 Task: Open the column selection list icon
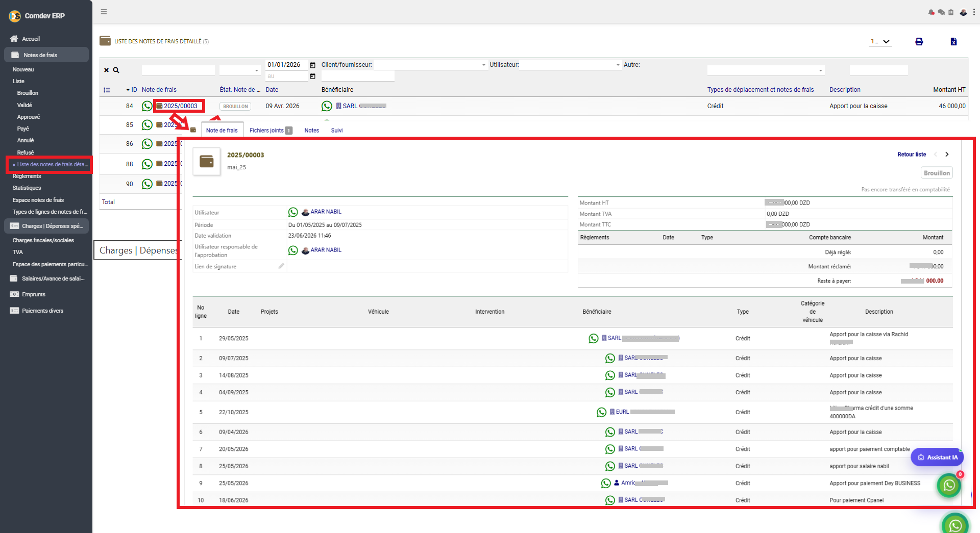coord(107,90)
